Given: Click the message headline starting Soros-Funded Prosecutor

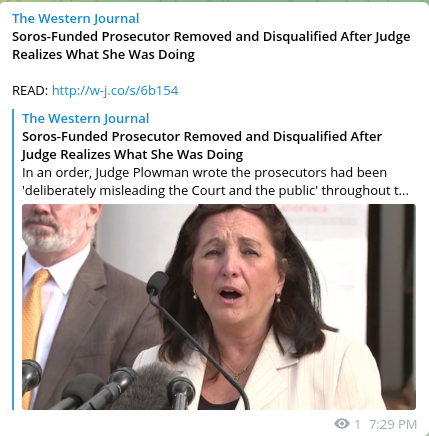Looking at the screenshot, I should click(211, 46).
